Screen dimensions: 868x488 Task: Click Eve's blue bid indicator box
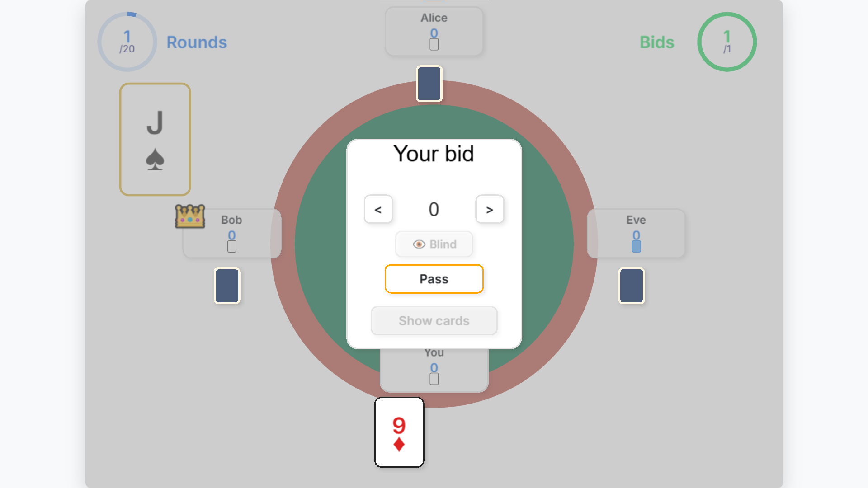[x=636, y=246]
